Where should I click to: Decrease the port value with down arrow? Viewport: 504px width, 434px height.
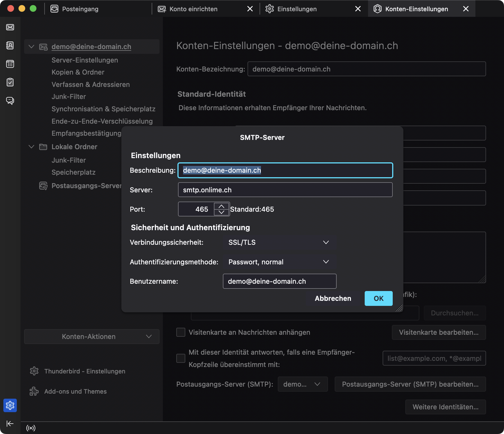[x=221, y=212]
